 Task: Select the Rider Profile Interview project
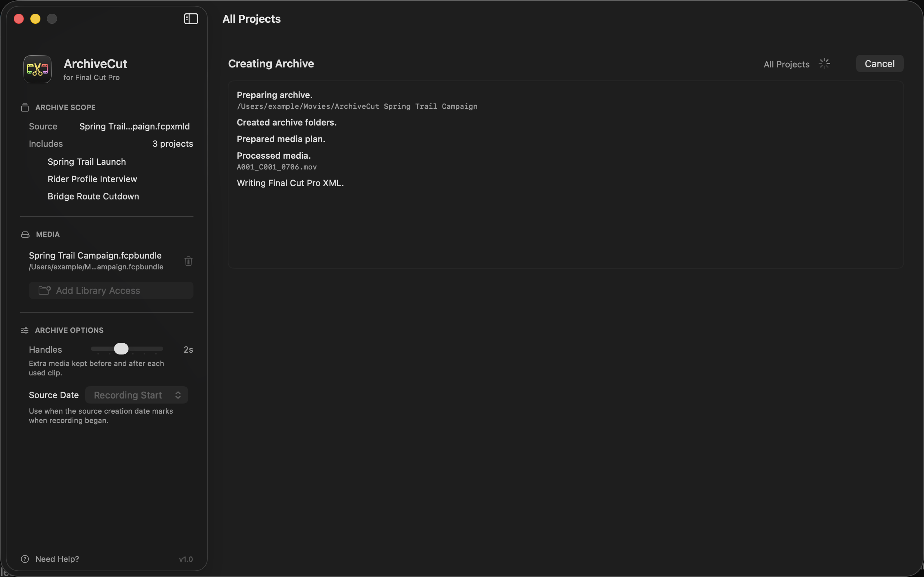(x=92, y=179)
